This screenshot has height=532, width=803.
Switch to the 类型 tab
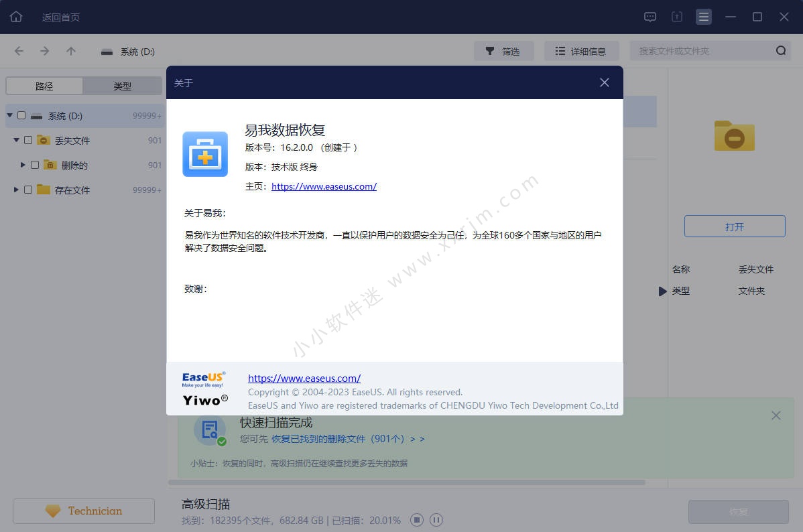[x=123, y=86]
